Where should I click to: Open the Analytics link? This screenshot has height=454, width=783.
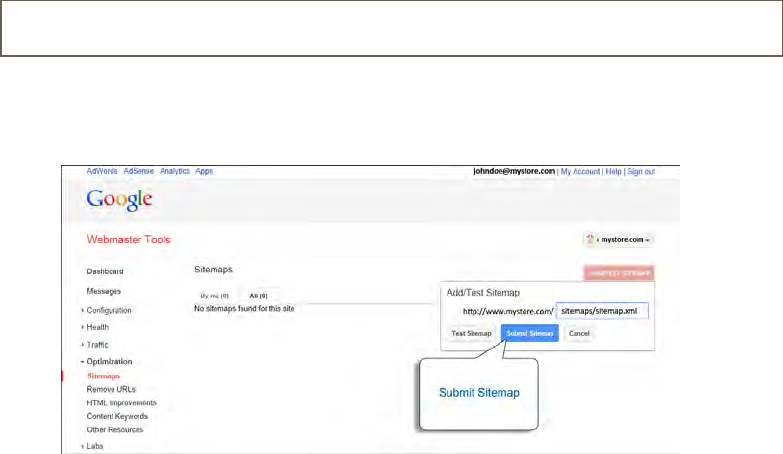pos(175,171)
